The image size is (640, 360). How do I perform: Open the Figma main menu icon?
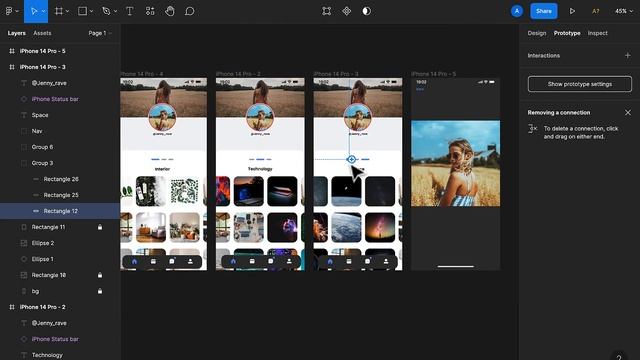[9, 11]
